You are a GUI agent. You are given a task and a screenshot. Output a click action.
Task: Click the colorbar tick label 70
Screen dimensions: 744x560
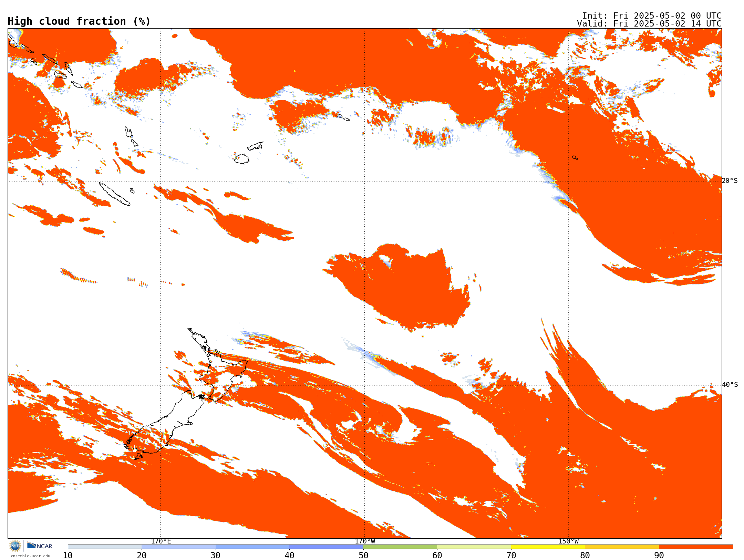pos(511,556)
